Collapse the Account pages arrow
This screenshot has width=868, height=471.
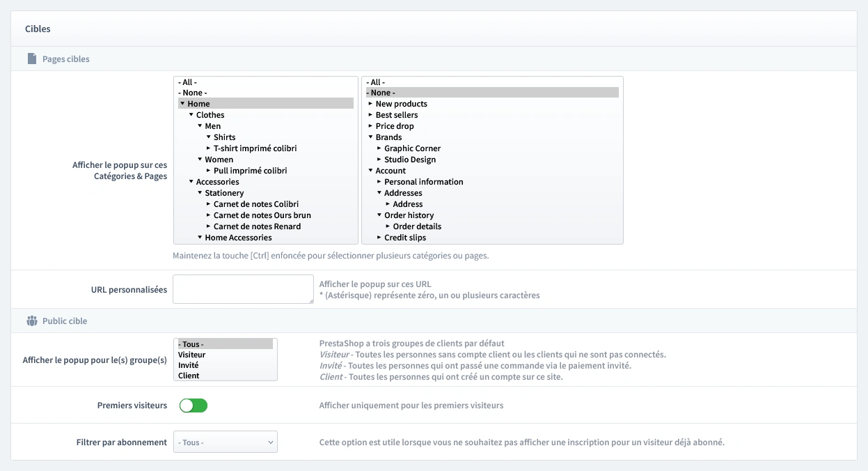point(370,171)
